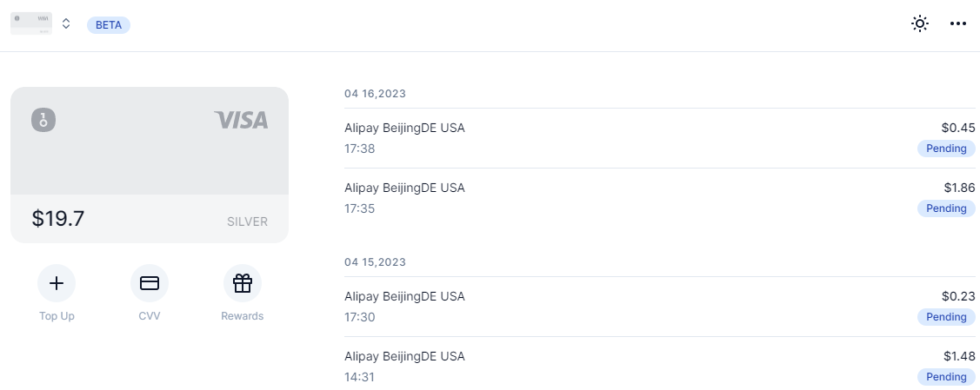
Task: Open the $1.86 Alipay transaction at 17:35
Action: tap(659, 198)
